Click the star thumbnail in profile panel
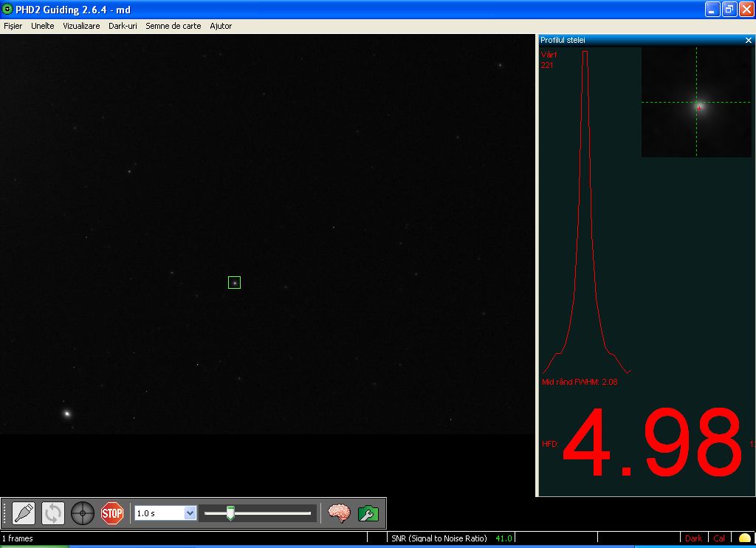Image resolution: width=756 pixels, height=548 pixels. 696,103
